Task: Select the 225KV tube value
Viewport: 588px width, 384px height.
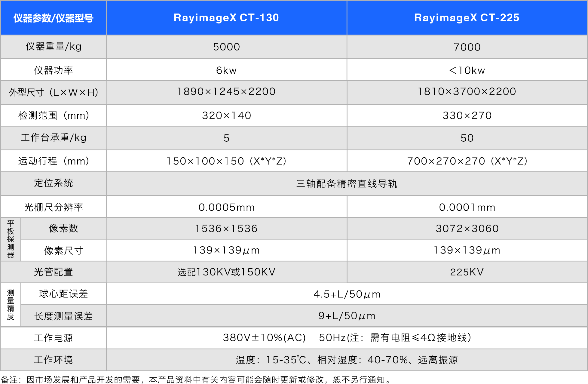Action: [x=467, y=272]
